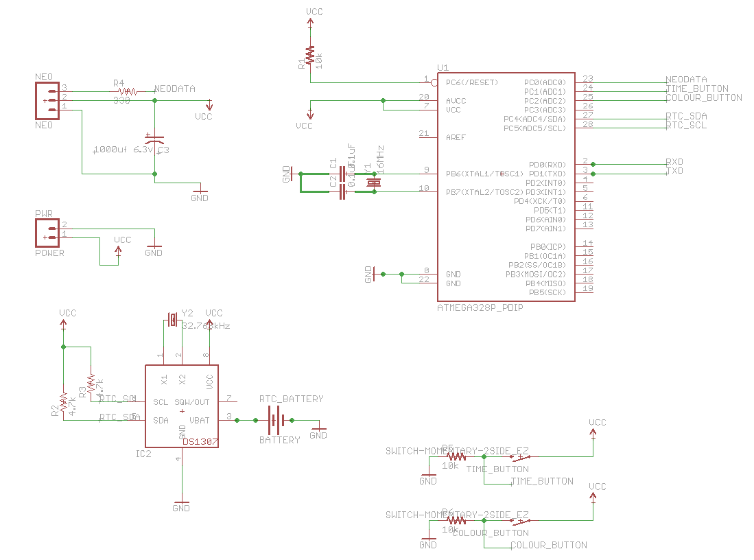
Task: Click the PB3(MOSI/OC2) pin label
Action: [x=536, y=275]
